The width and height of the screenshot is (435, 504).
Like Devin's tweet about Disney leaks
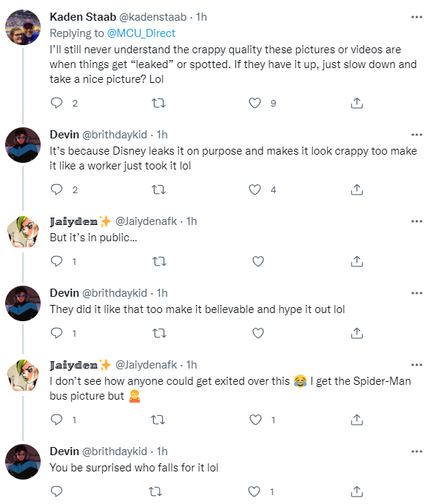254,189
